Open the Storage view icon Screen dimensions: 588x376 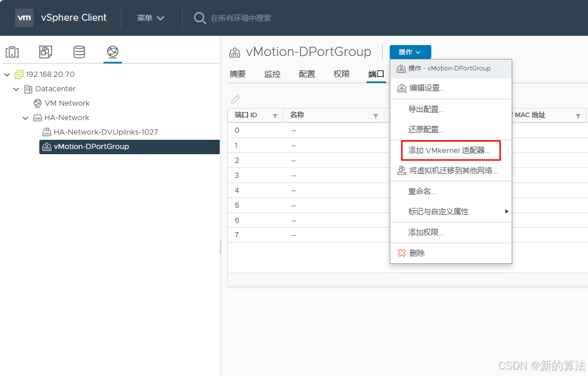pos(79,51)
